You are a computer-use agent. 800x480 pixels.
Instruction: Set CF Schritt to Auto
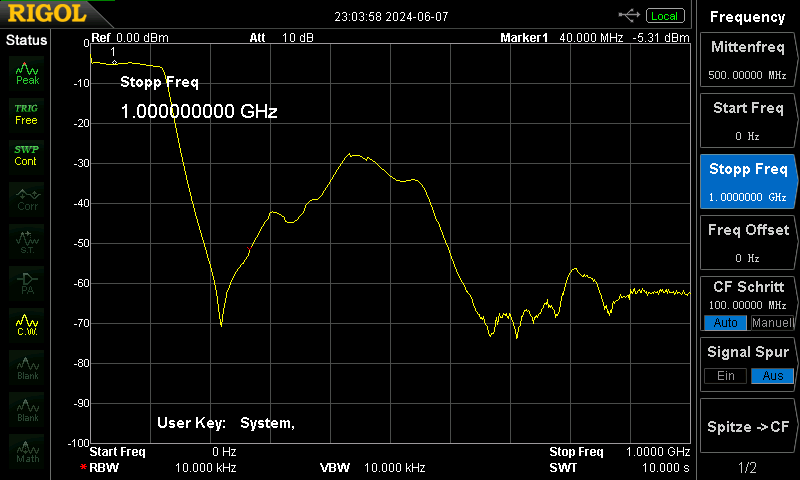point(725,323)
